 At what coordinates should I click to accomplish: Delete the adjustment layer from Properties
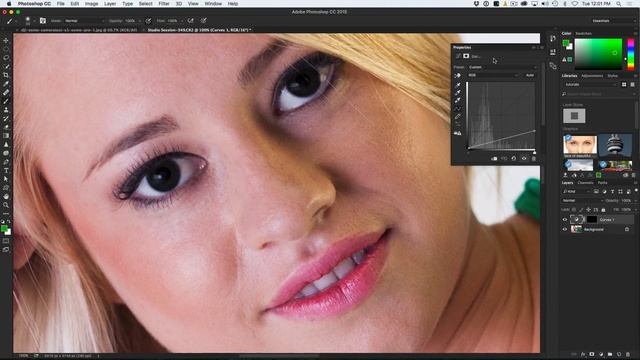coord(534,158)
